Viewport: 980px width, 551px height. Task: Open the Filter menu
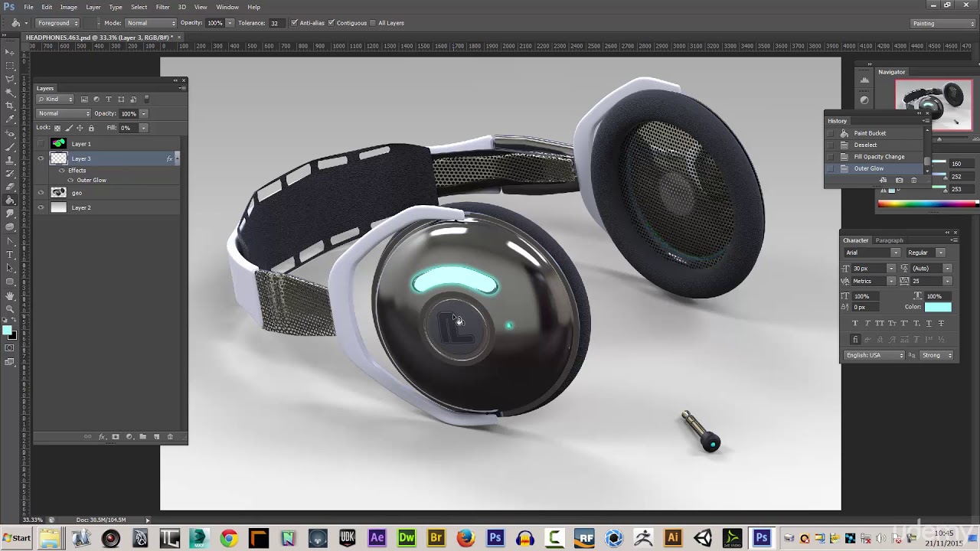coord(162,7)
